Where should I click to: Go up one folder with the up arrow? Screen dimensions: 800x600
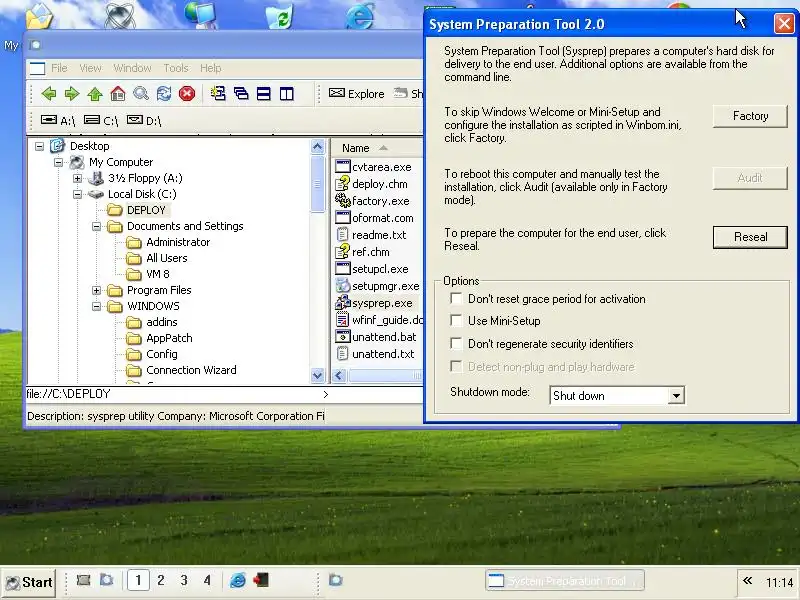[x=94, y=93]
